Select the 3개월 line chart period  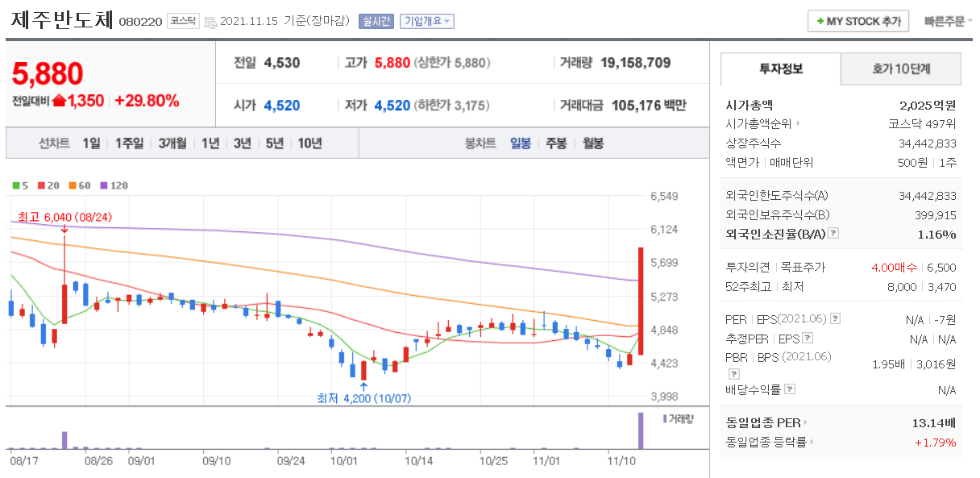click(x=172, y=143)
